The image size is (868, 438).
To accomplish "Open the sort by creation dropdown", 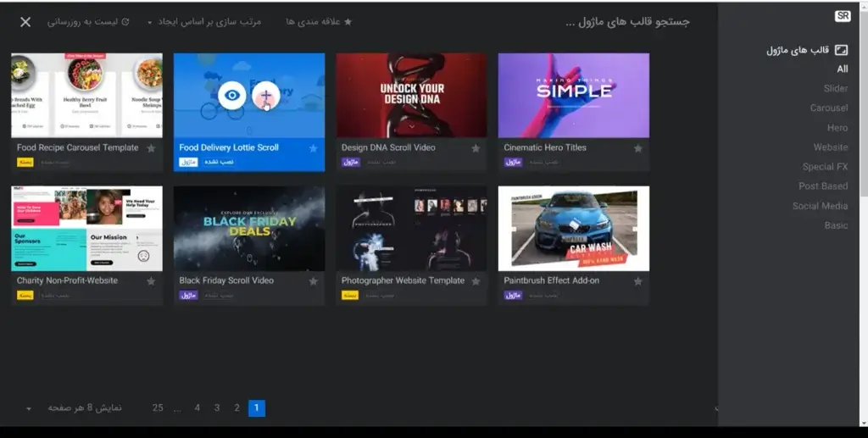I will point(204,21).
